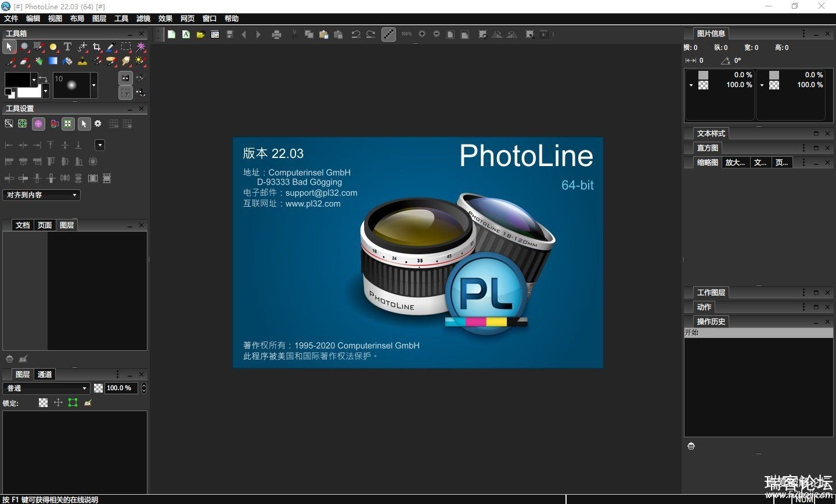
Task: Expand the brush preset dropdown arrow
Action: pyautogui.click(x=93, y=85)
